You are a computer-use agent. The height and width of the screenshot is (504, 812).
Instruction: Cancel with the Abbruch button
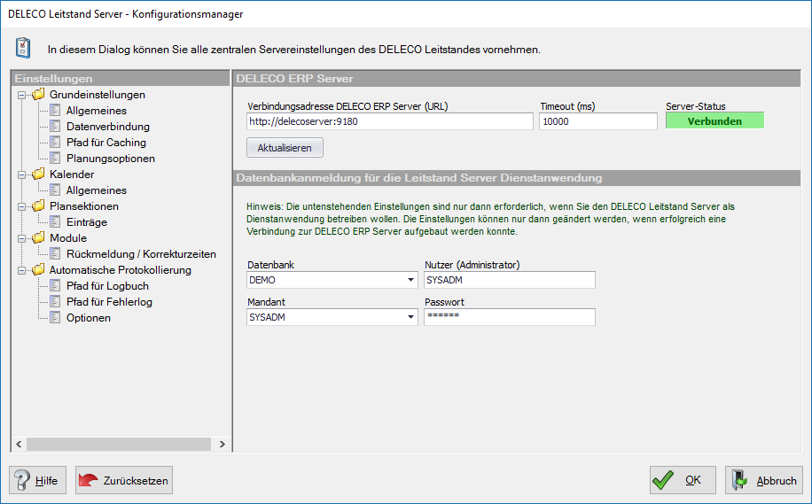pyautogui.click(x=764, y=480)
